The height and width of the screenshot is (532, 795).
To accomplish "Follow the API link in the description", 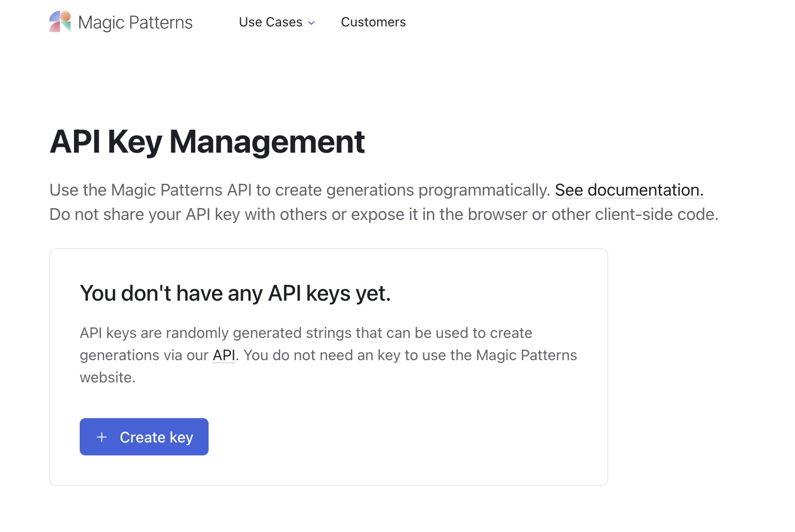I will (x=224, y=355).
